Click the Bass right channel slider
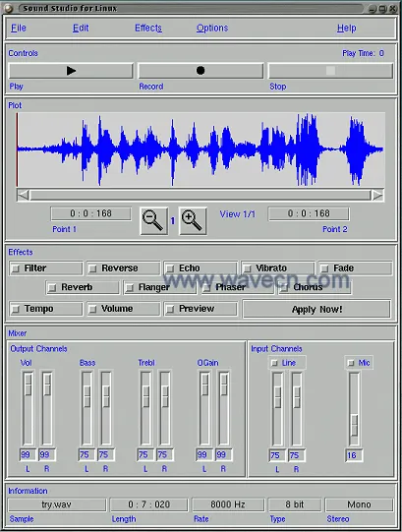Image resolution: width=402 pixels, height=532 pixels. click(x=106, y=408)
